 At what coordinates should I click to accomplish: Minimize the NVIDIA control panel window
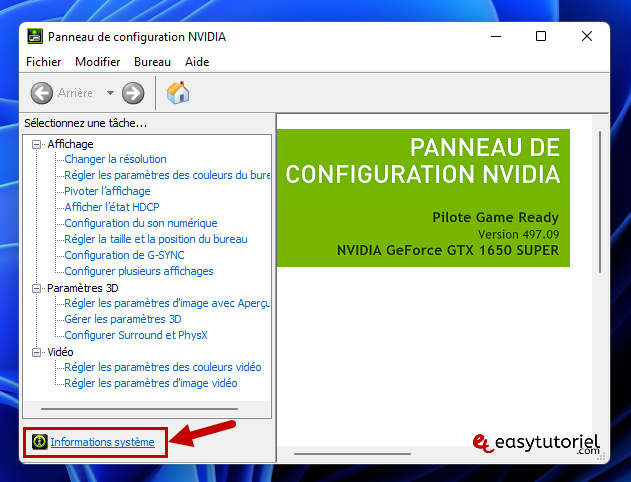pyautogui.click(x=496, y=36)
